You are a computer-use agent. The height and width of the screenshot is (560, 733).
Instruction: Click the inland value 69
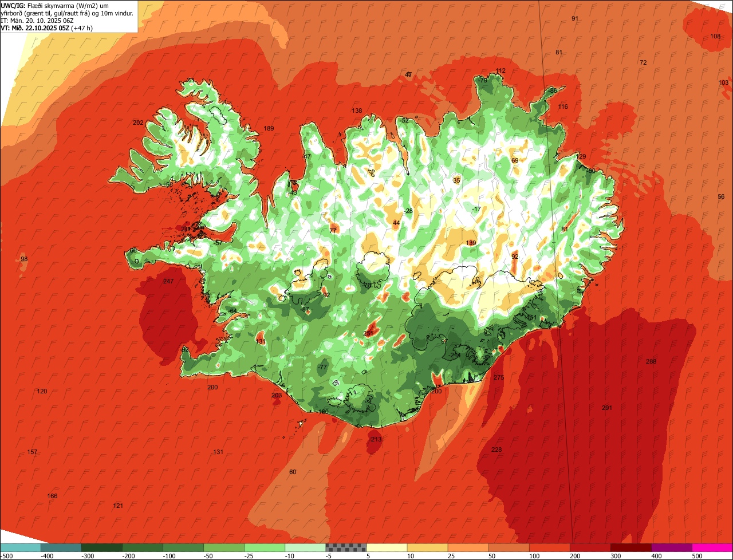pos(514,160)
